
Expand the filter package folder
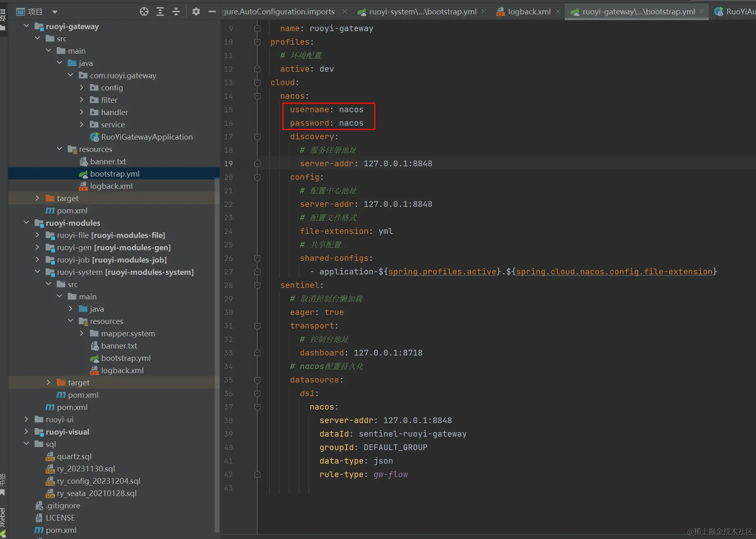coord(81,100)
